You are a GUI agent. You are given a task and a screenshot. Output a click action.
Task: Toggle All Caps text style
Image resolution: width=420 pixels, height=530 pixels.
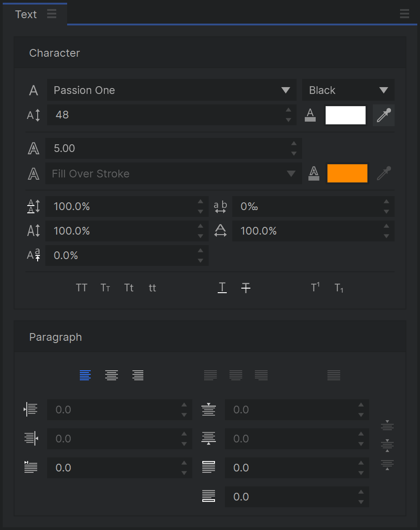coord(82,288)
